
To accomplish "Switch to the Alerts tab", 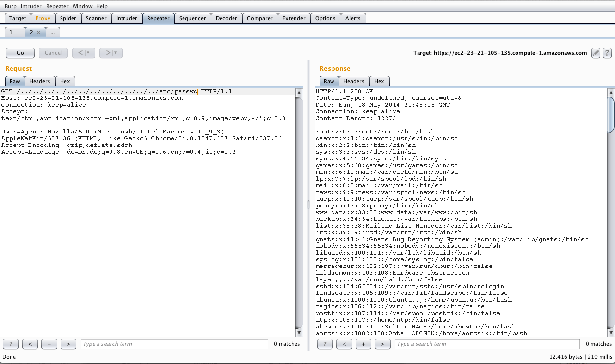I will [353, 18].
